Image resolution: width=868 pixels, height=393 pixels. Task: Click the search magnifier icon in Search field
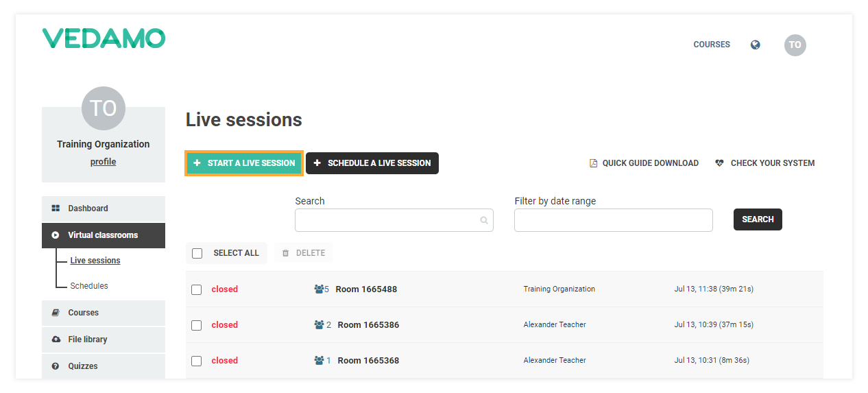click(484, 221)
